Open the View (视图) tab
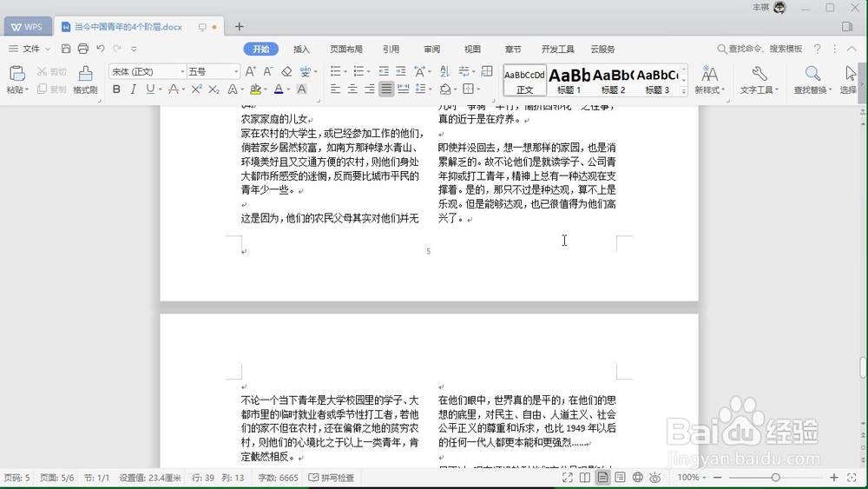This screenshot has width=868, height=489. (x=472, y=49)
